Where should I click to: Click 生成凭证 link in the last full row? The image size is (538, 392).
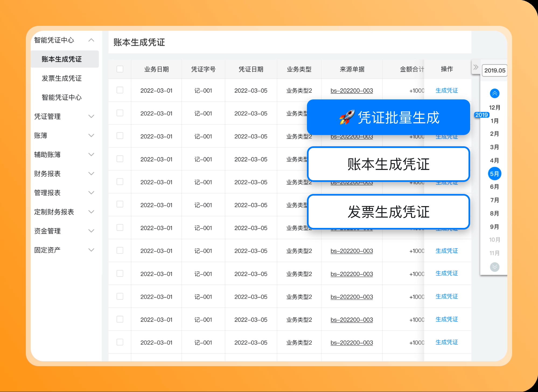pyautogui.click(x=447, y=342)
